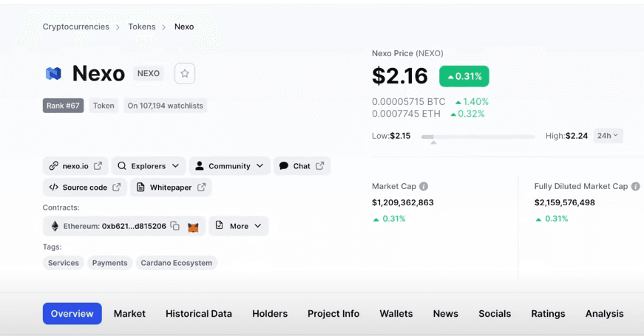Copy the Ethereum contract address
Image resolution: width=644 pixels, height=336 pixels.
coord(175,226)
